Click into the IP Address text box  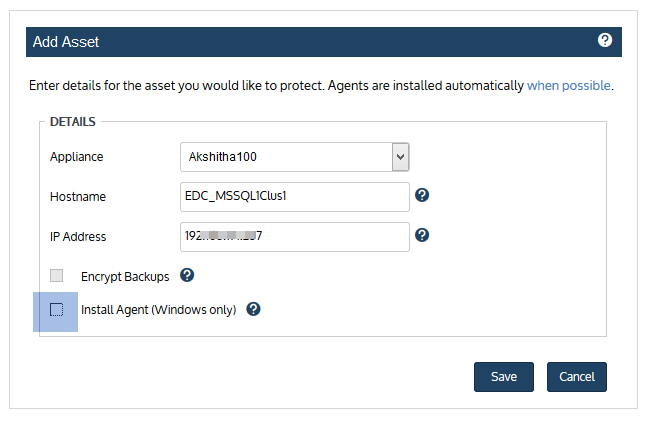tap(295, 237)
